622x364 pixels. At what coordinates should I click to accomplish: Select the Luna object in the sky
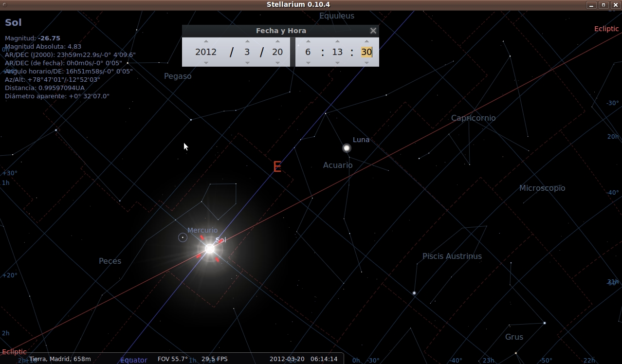pos(347,148)
